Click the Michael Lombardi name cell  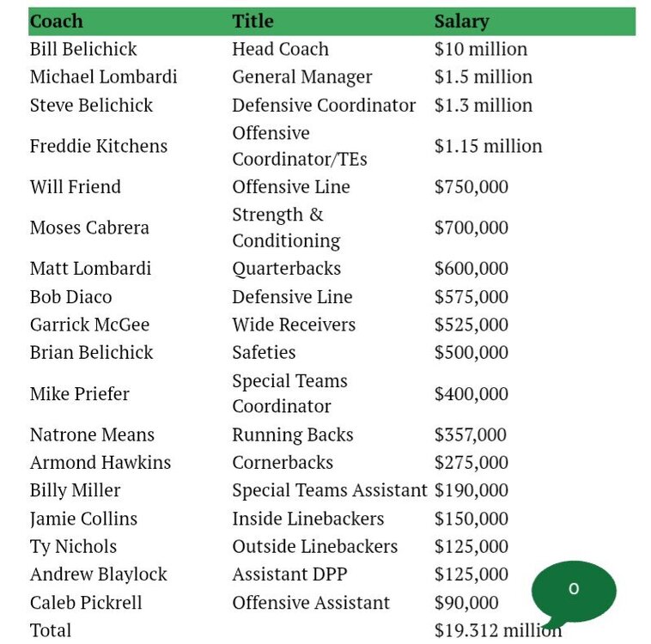point(103,76)
